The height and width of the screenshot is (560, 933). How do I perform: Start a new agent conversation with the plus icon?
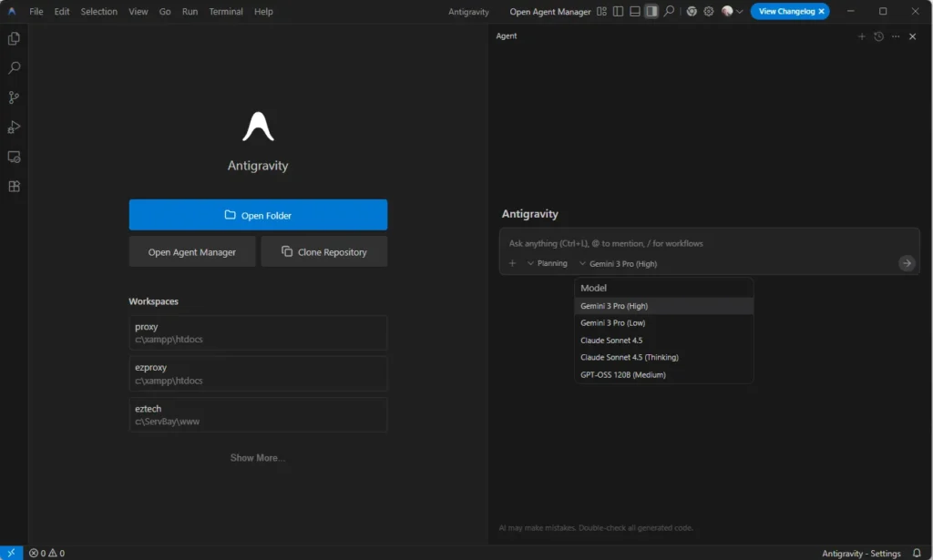coord(862,36)
